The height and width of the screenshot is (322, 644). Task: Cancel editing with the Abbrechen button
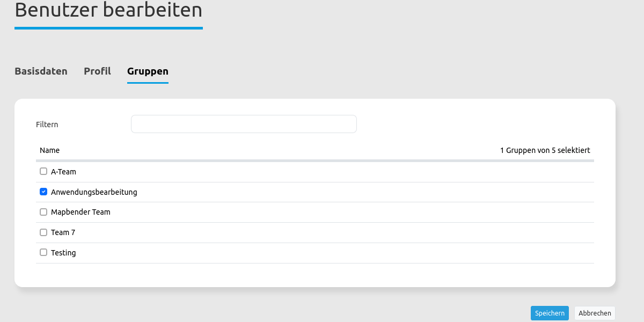click(595, 313)
